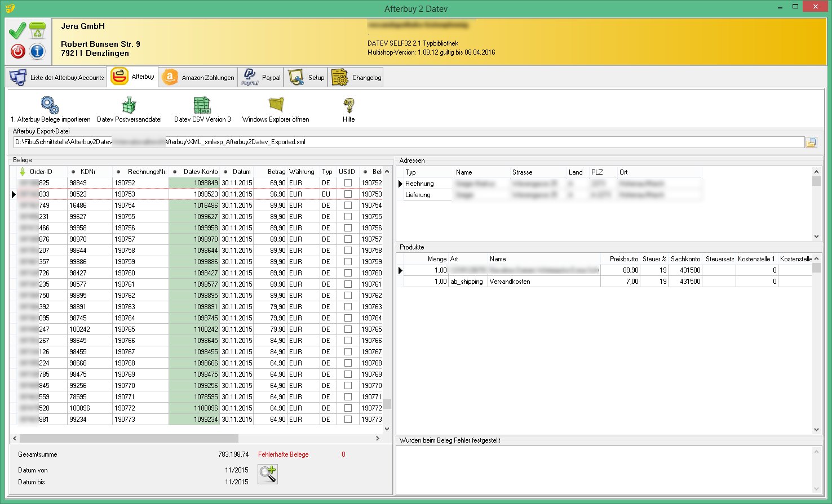Open Windows Explorer öffnen folder icon

tap(276, 105)
